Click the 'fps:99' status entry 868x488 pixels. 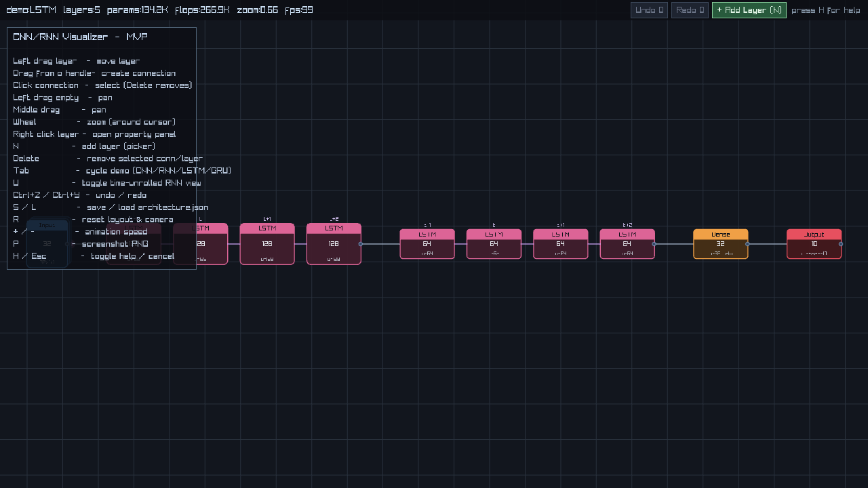click(299, 10)
